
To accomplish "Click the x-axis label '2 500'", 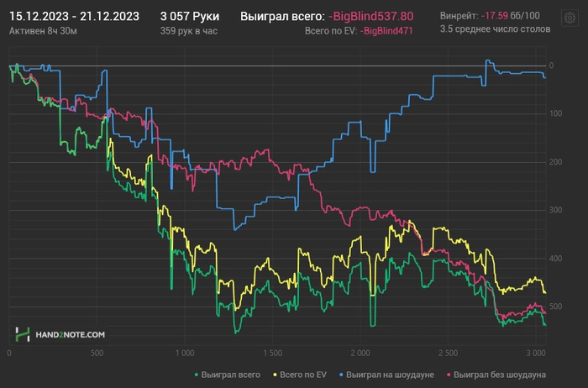I will (448, 353).
